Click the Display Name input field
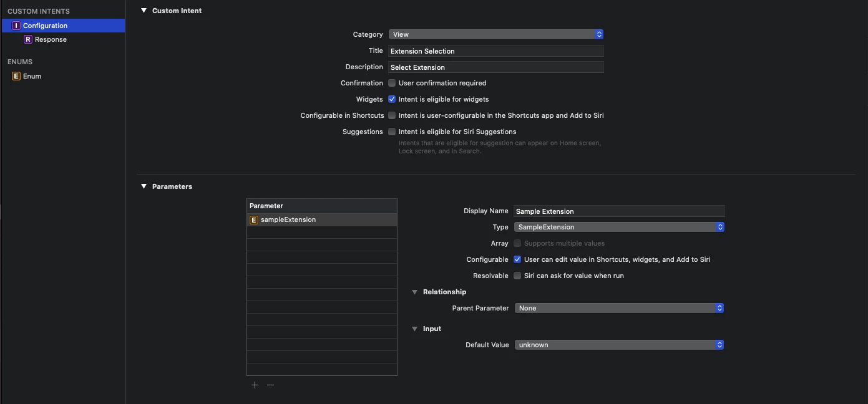 point(618,211)
